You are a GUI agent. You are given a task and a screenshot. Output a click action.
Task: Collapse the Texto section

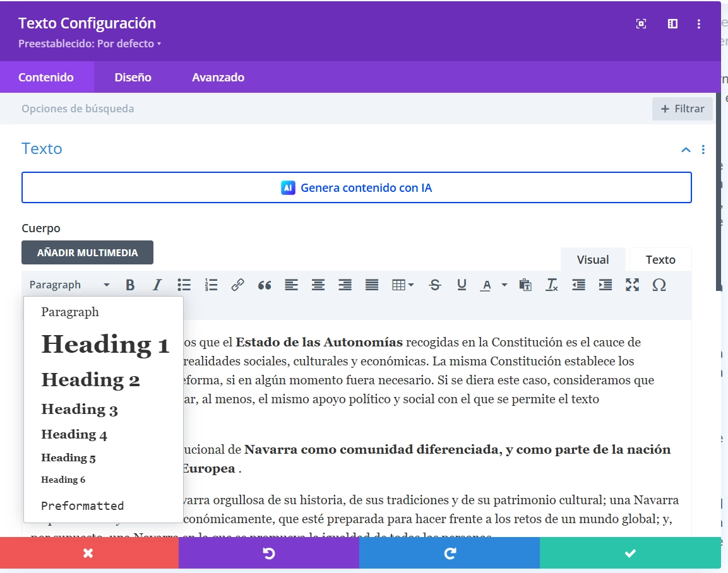point(686,150)
